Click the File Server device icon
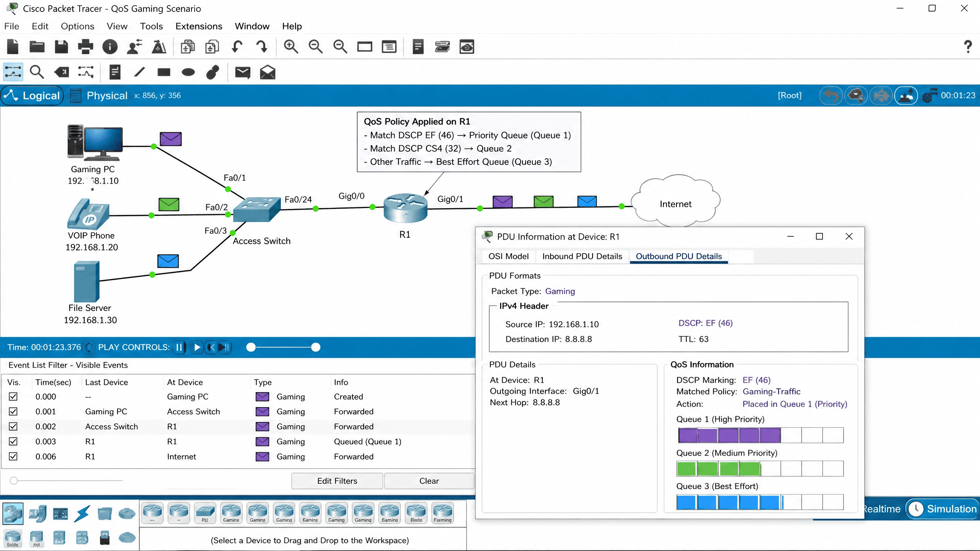This screenshot has height=551, width=980. point(87,281)
